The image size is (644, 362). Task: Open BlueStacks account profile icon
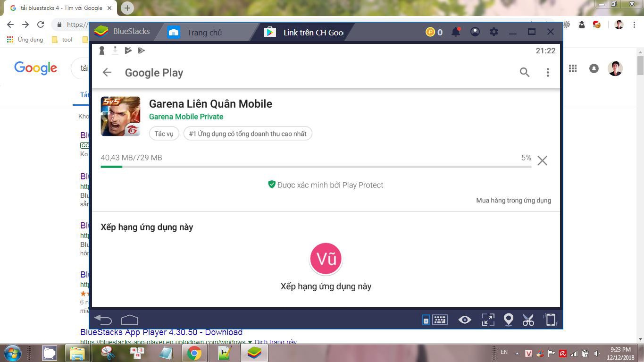(475, 32)
